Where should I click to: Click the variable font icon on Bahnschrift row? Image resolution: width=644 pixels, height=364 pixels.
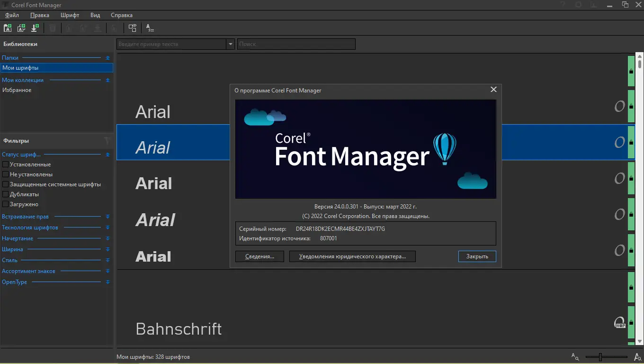click(620, 323)
